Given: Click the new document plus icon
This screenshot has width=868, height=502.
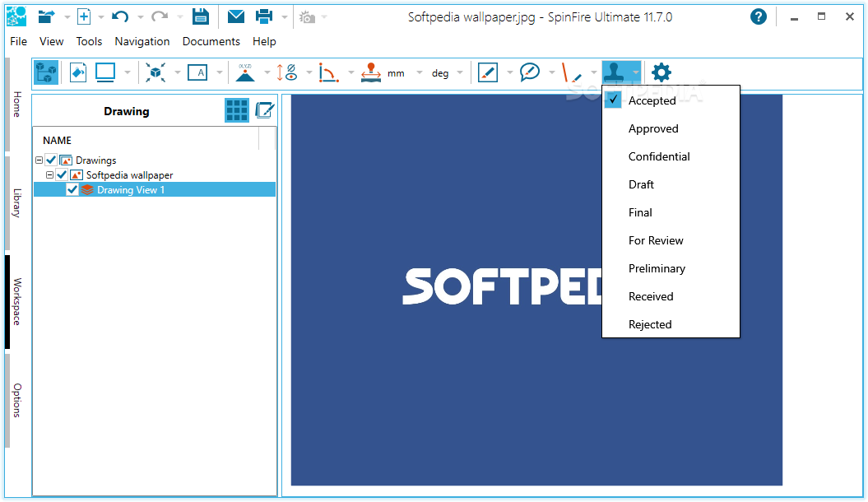Looking at the screenshot, I should point(84,16).
